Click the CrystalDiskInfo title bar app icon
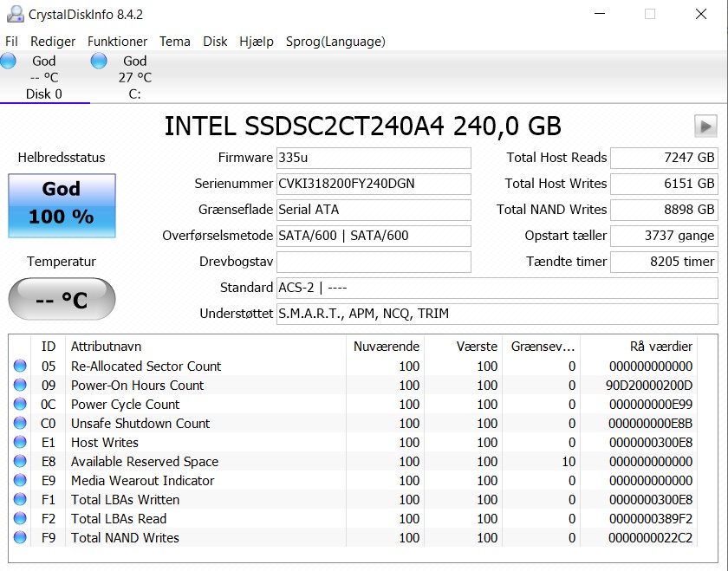Viewport: 728px width, 571px height. point(15,15)
